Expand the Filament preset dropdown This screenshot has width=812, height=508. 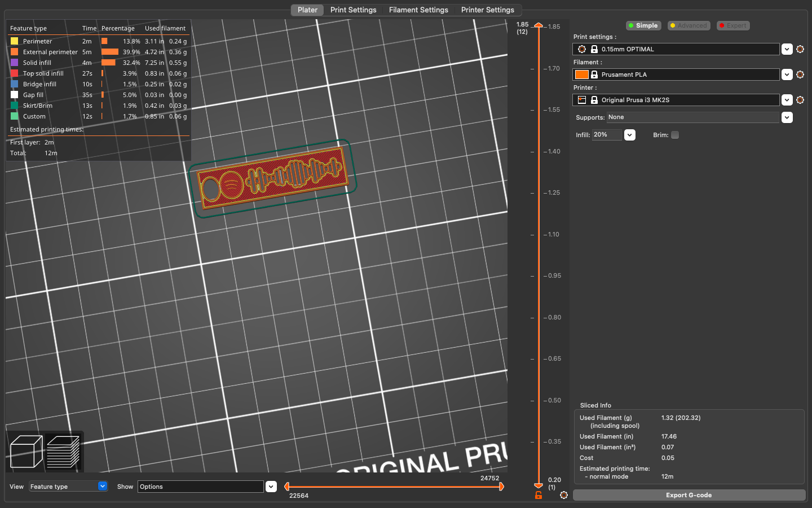click(x=787, y=75)
